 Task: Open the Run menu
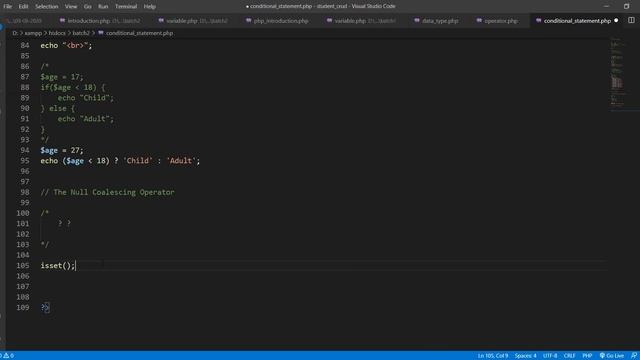click(103, 7)
